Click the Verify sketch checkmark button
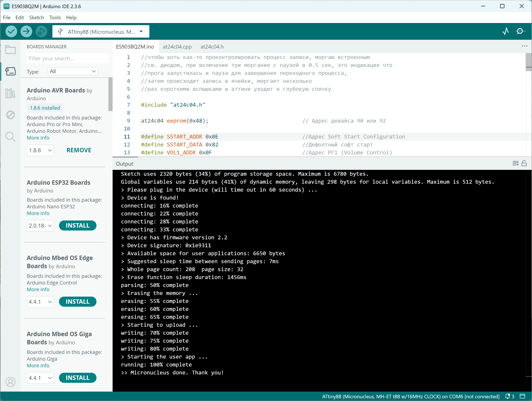Viewport: 532px width, 401px height. click(11, 31)
